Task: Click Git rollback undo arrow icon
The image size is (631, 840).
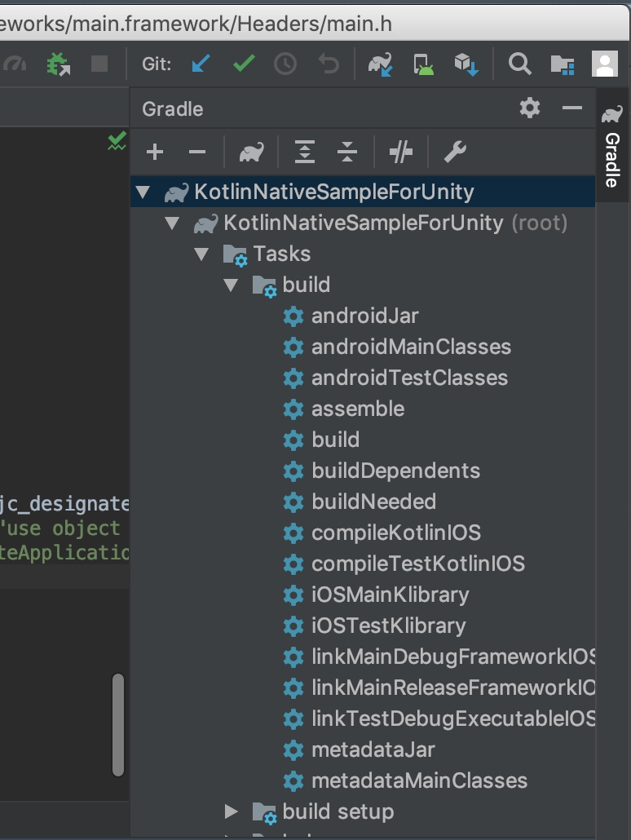Action: 329,64
